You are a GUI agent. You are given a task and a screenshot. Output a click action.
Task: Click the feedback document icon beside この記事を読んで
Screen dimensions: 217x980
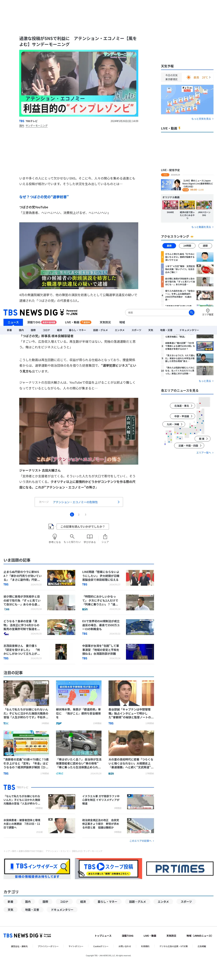click(51, 526)
